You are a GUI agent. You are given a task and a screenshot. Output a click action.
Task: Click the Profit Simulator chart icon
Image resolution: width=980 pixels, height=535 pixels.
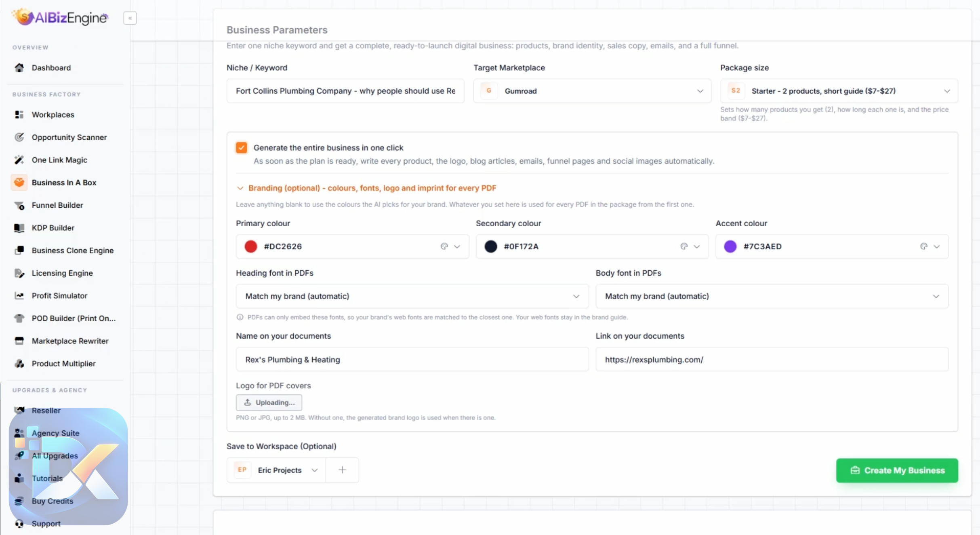[19, 296]
